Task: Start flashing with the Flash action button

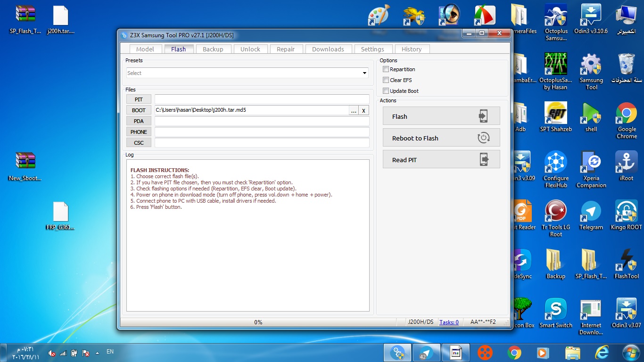Action: tap(441, 116)
